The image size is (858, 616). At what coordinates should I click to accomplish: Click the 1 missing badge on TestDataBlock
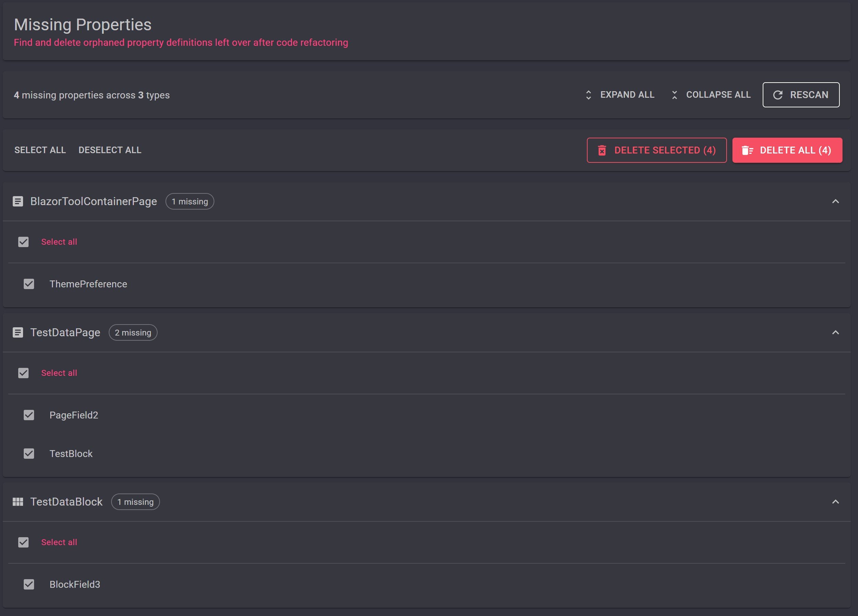(x=136, y=502)
